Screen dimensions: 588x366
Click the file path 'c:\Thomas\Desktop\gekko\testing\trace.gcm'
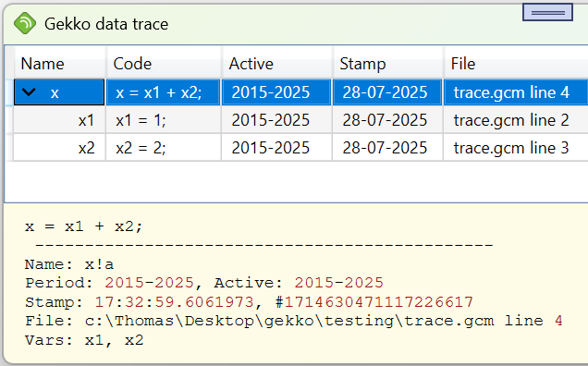[289, 321]
